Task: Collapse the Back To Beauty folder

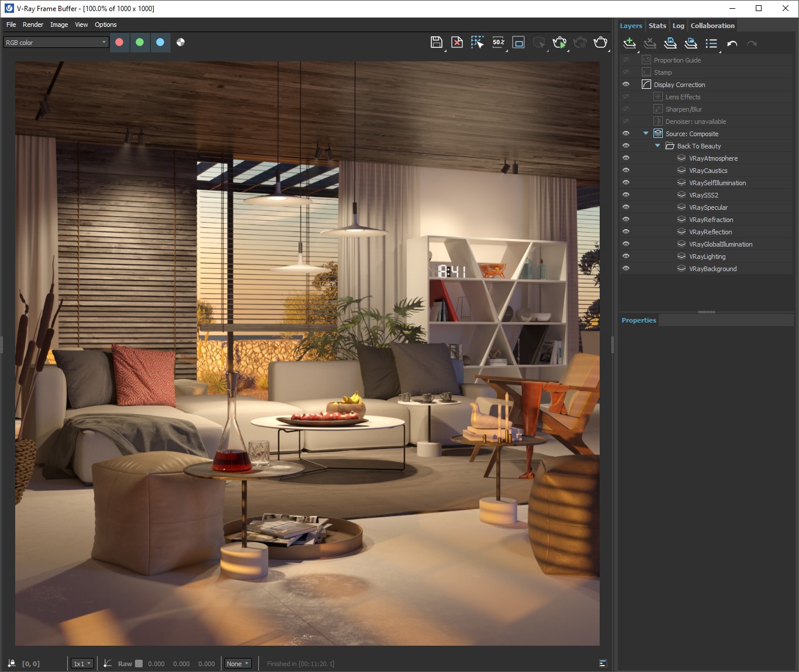Action: [x=658, y=146]
